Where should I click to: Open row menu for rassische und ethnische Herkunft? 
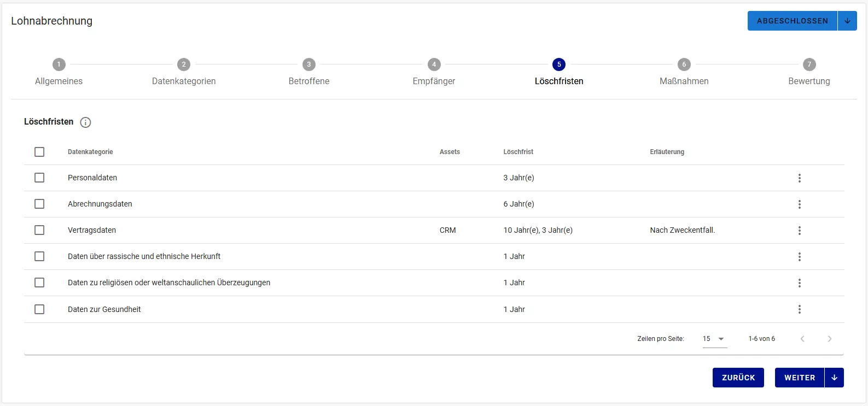tap(799, 257)
